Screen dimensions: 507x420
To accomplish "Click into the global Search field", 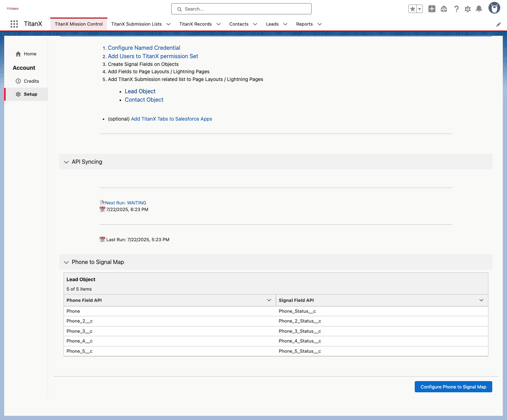I will (x=241, y=9).
